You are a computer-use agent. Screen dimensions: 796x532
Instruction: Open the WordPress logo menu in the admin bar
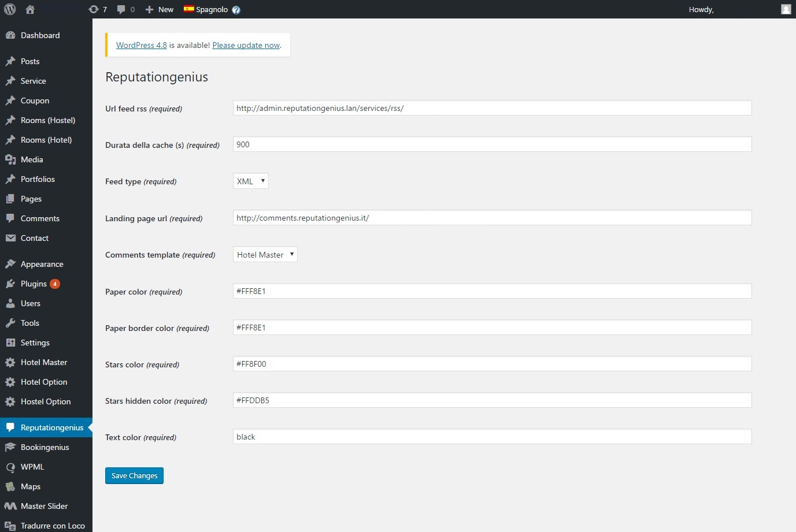[9, 9]
